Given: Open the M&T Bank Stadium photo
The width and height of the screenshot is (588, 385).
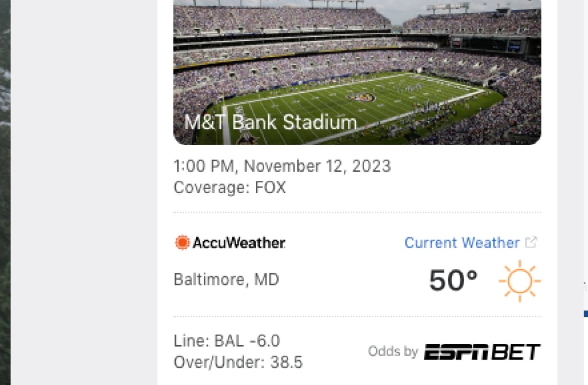Looking at the screenshot, I should coord(357,72).
